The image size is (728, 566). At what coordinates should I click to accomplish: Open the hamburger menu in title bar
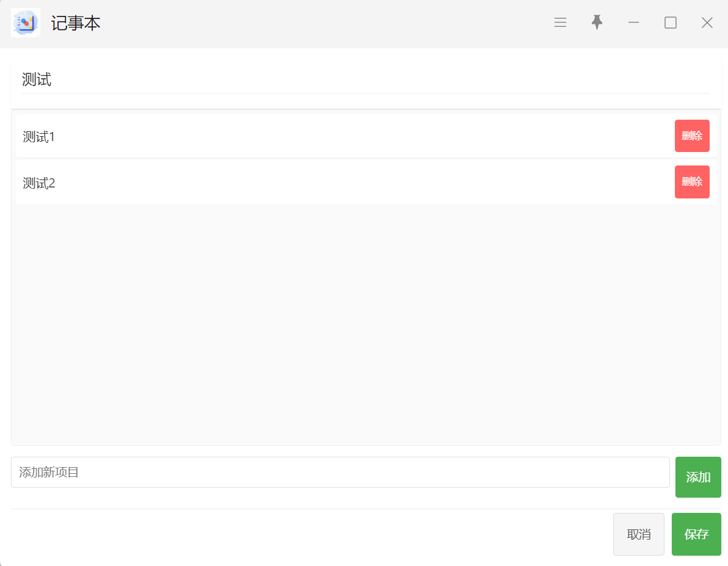coord(560,23)
